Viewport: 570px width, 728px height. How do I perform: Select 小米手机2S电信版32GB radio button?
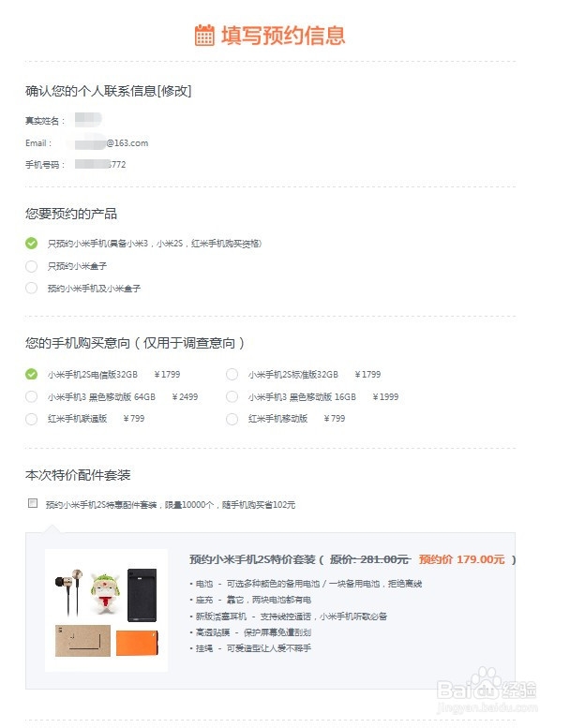point(31,374)
